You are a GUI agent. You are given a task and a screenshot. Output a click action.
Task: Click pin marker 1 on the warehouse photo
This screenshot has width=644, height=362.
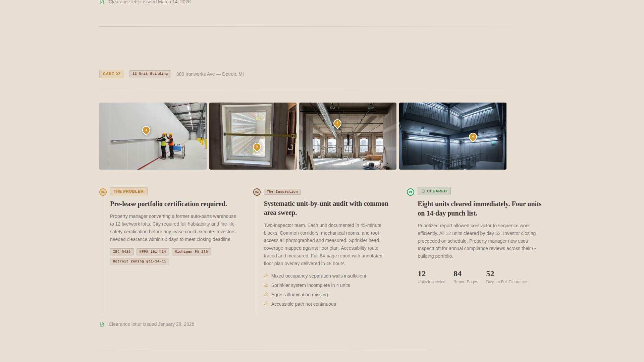tap(146, 130)
